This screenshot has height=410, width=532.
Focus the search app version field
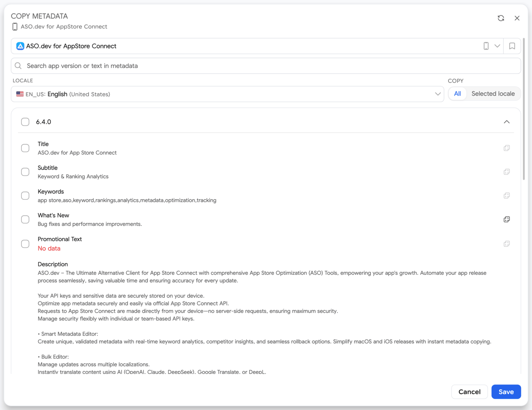(x=266, y=66)
